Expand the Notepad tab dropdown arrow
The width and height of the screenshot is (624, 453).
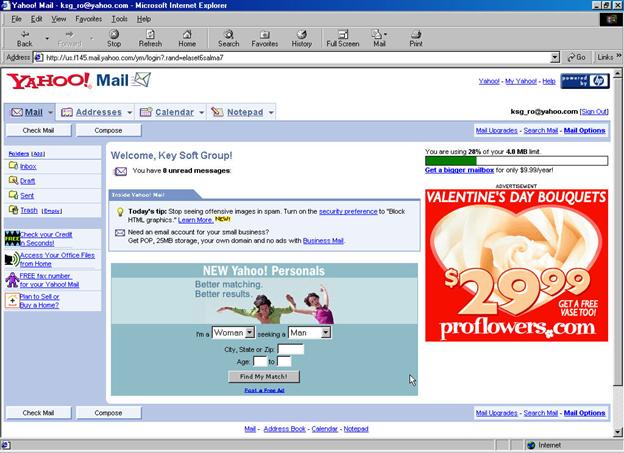pyautogui.click(x=271, y=113)
